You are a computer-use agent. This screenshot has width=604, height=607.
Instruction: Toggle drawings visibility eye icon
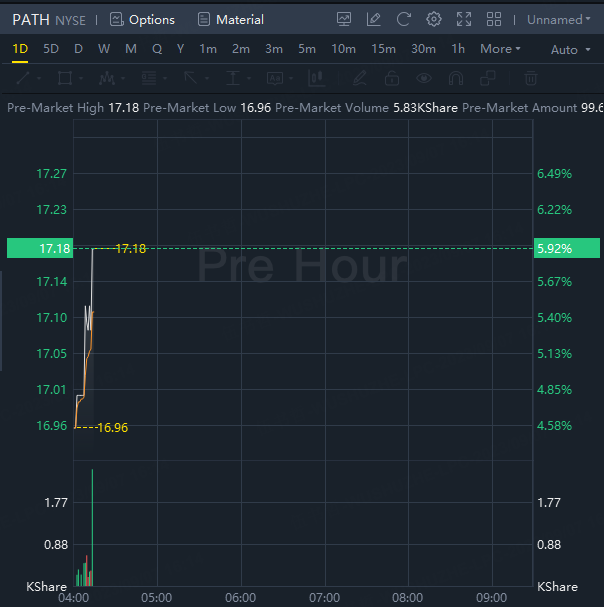(424, 78)
